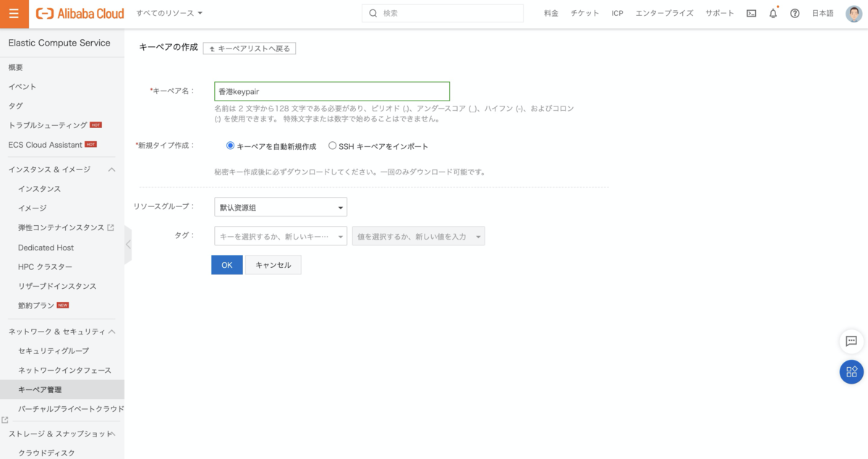The image size is (868, 459).
Task: Click the user avatar icon
Action: [x=854, y=13]
